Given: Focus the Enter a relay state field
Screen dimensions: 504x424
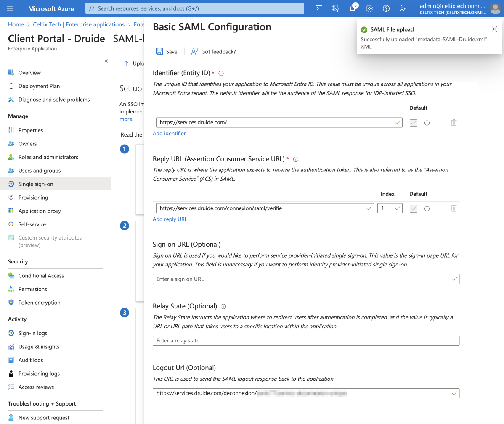Looking at the screenshot, I should click(x=306, y=341).
